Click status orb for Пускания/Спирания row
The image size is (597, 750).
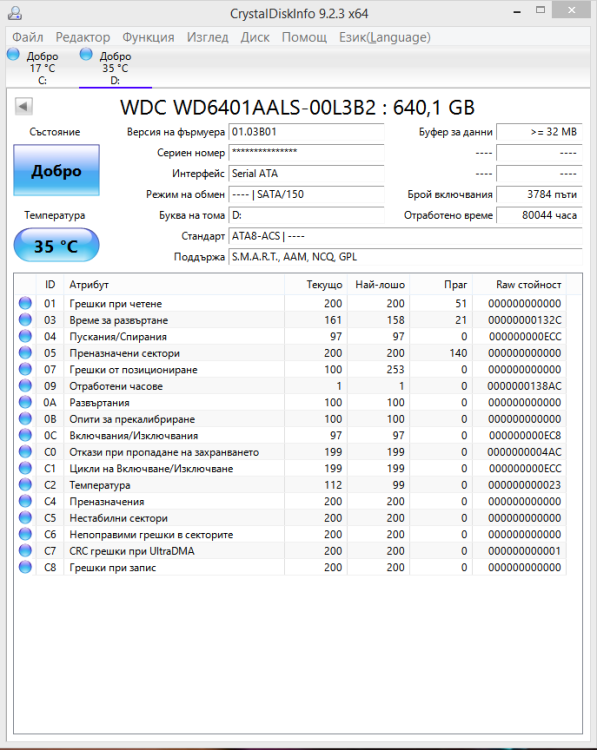tap(25, 336)
